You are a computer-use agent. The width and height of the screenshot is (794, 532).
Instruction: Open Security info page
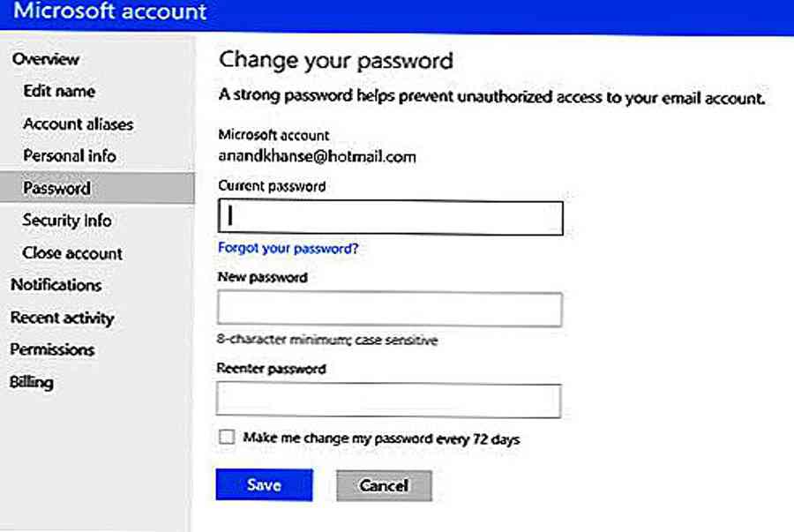pos(67,221)
